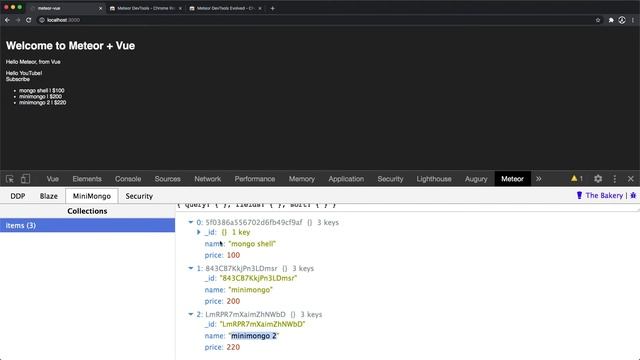Open the Application tab
Screen dimensions: 640x360
[x=346, y=179]
